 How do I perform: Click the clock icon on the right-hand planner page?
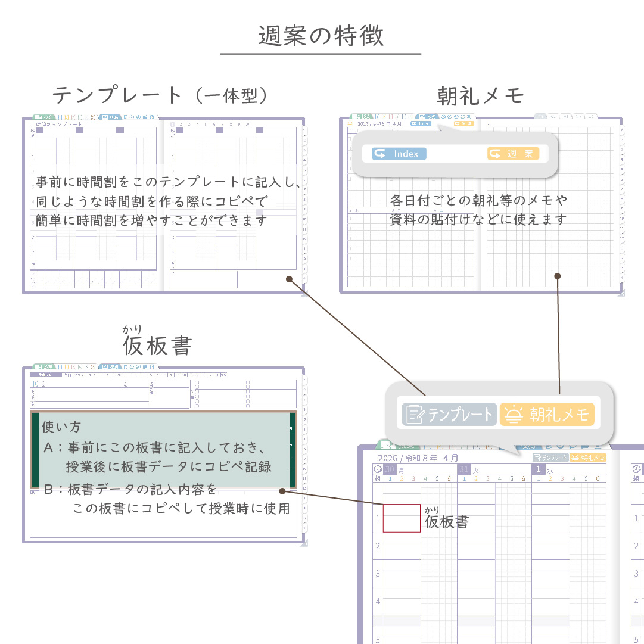pos(636,469)
